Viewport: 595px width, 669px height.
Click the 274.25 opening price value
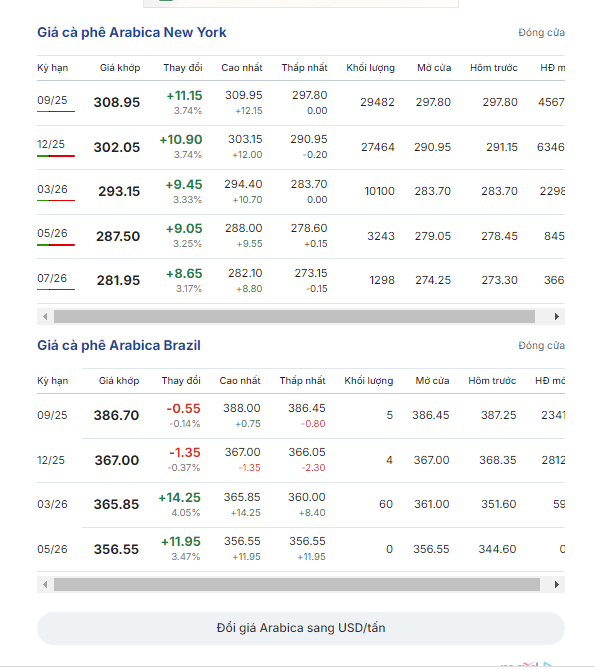(x=433, y=280)
